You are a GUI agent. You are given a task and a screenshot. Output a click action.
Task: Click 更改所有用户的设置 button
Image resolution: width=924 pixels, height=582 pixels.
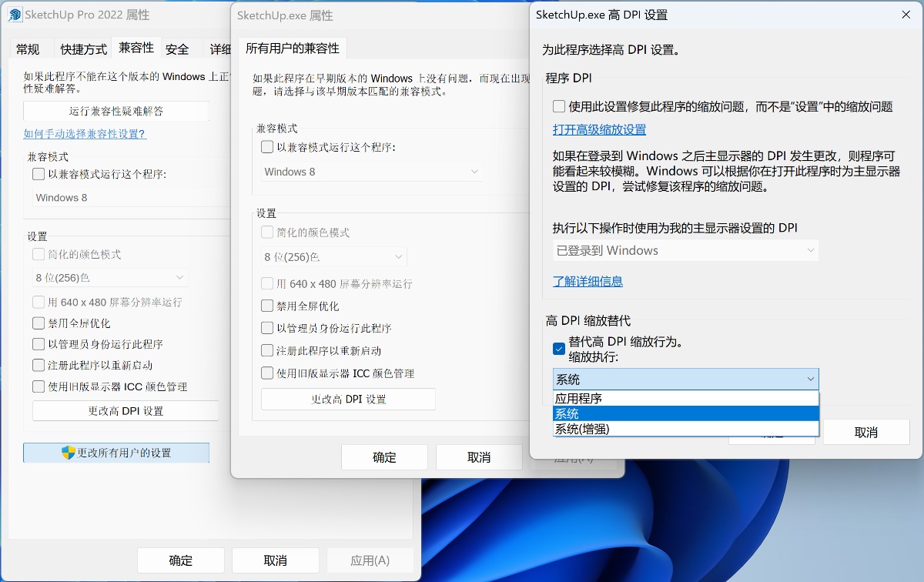coord(116,453)
